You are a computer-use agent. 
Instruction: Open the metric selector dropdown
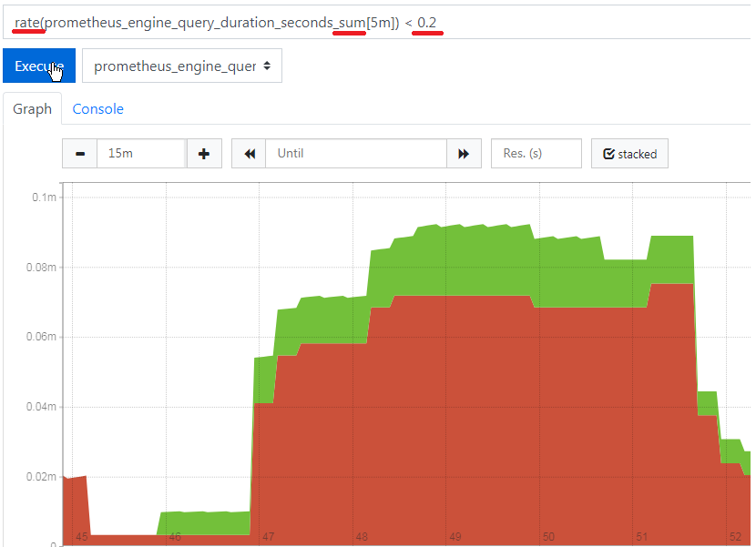coord(182,66)
